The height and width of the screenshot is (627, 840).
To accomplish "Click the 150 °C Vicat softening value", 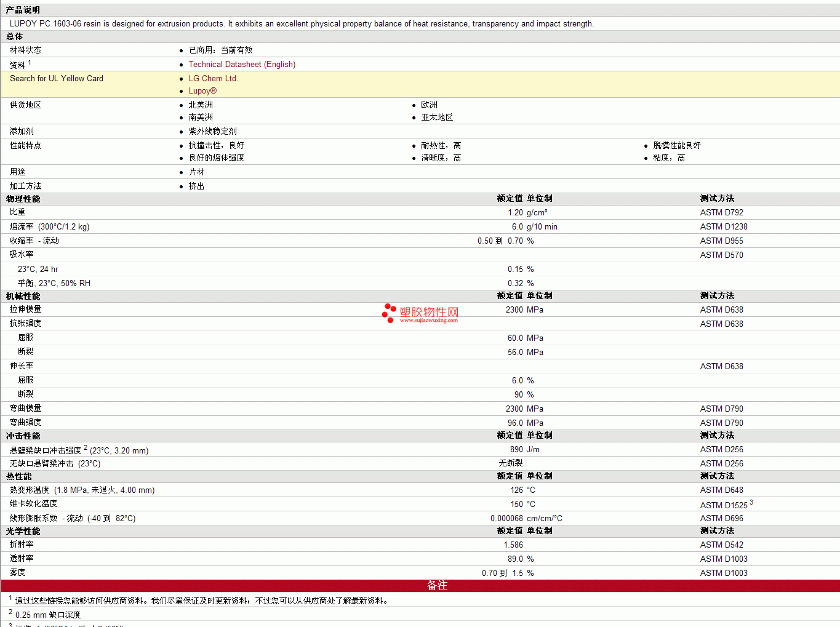I will click(522, 504).
